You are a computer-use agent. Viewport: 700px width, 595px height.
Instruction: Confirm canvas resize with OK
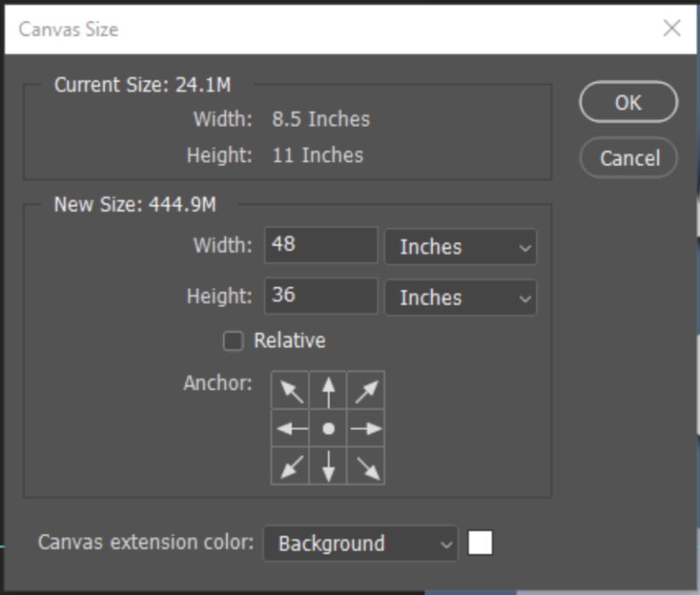click(627, 102)
